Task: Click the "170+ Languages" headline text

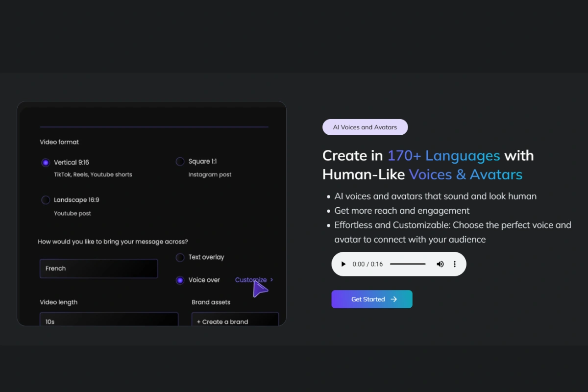Action: (444, 156)
